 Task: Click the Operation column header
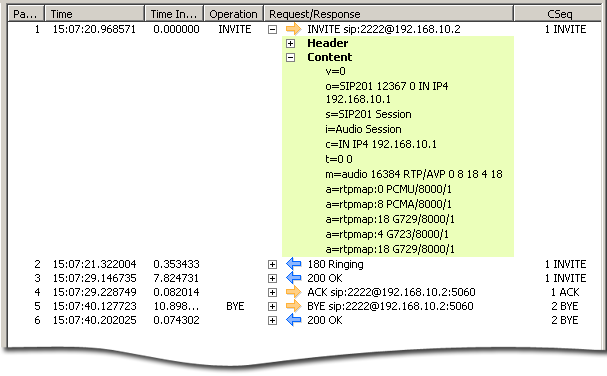[x=233, y=14]
